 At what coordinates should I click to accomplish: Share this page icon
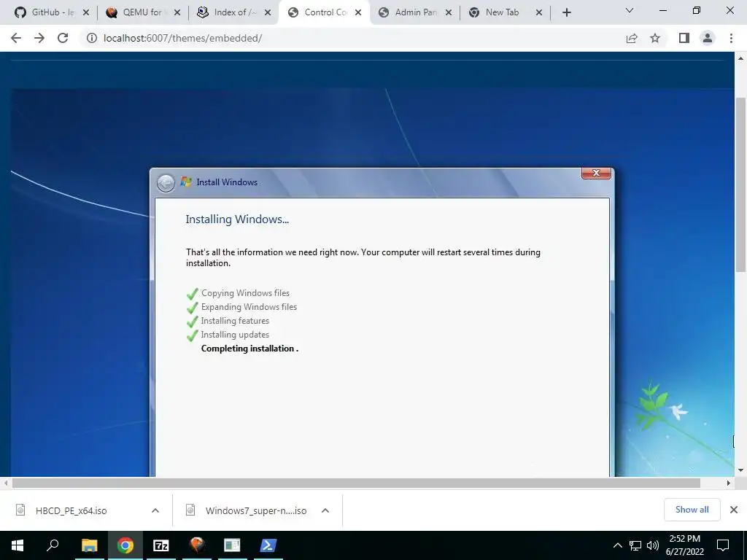pos(632,38)
